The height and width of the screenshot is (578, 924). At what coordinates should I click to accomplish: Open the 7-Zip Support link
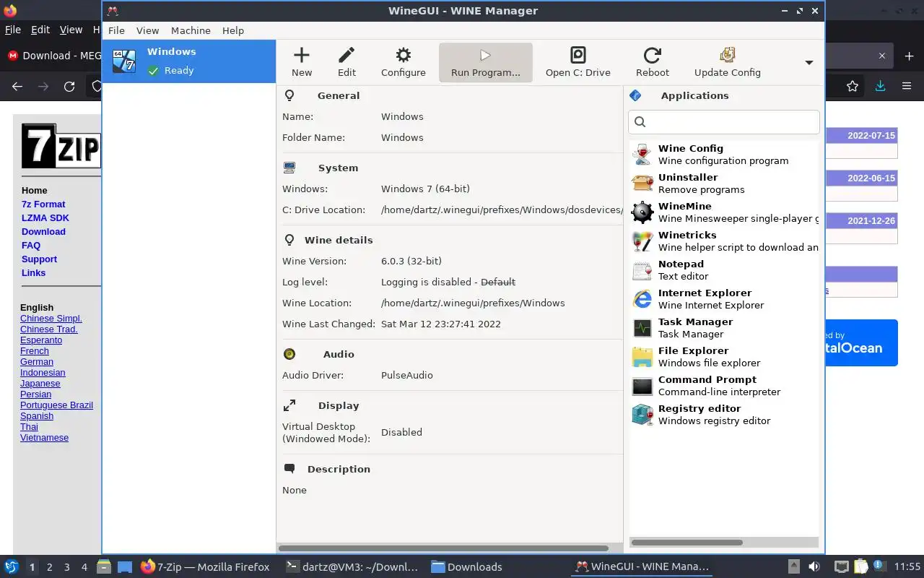[x=39, y=259]
